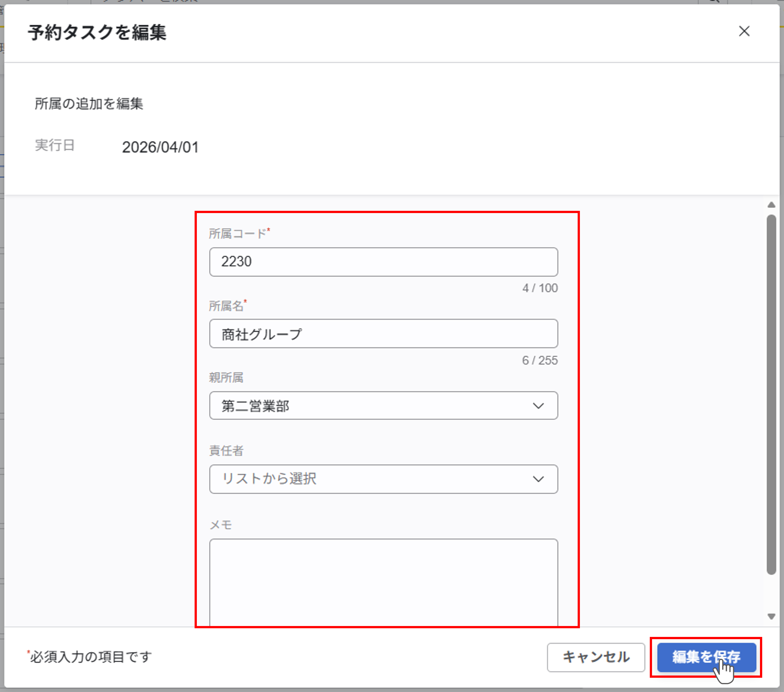This screenshot has height=692, width=784.
Task: Click the 編集を保存 button
Action: [706, 657]
